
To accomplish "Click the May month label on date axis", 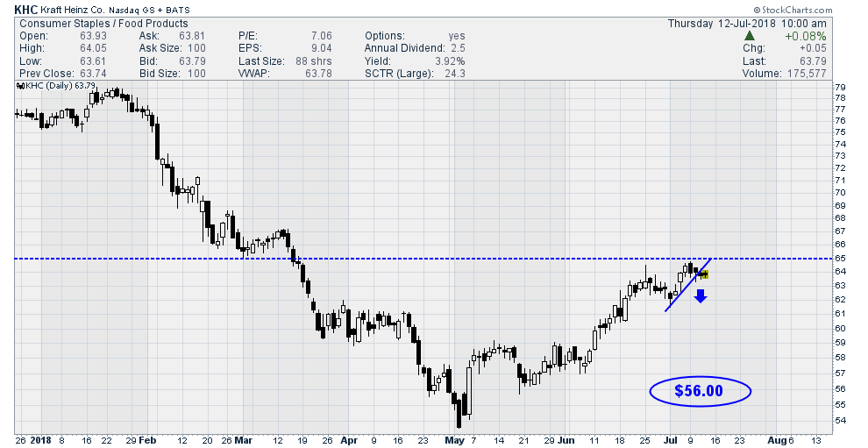I will coord(455,441).
